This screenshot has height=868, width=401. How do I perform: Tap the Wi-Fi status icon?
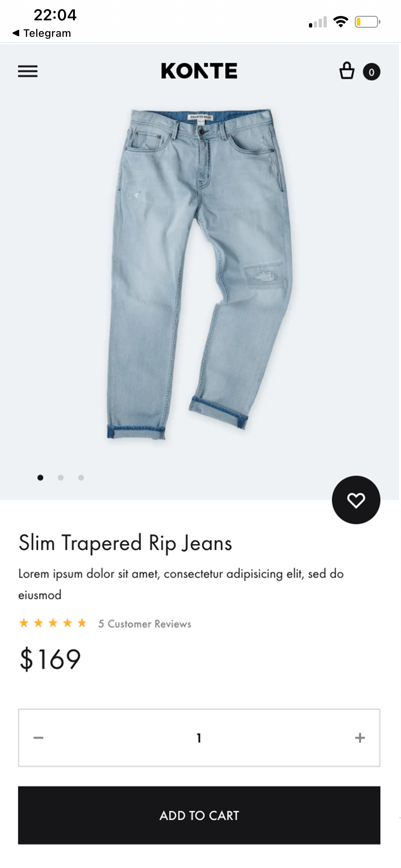tap(340, 22)
